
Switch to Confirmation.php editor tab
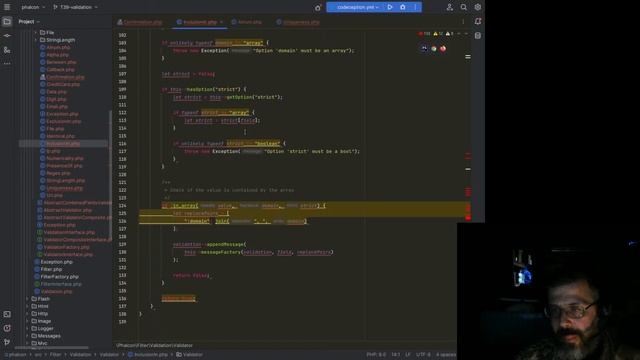pos(140,22)
